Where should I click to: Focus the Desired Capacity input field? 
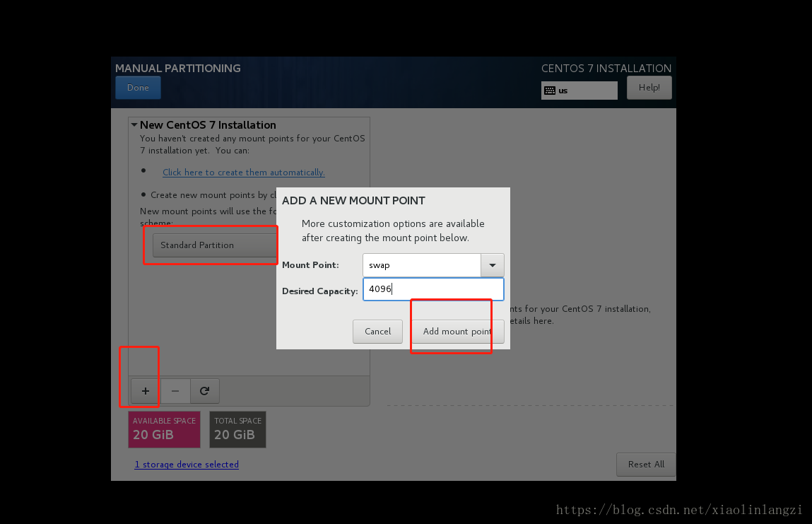pyautogui.click(x=433, y=289)
